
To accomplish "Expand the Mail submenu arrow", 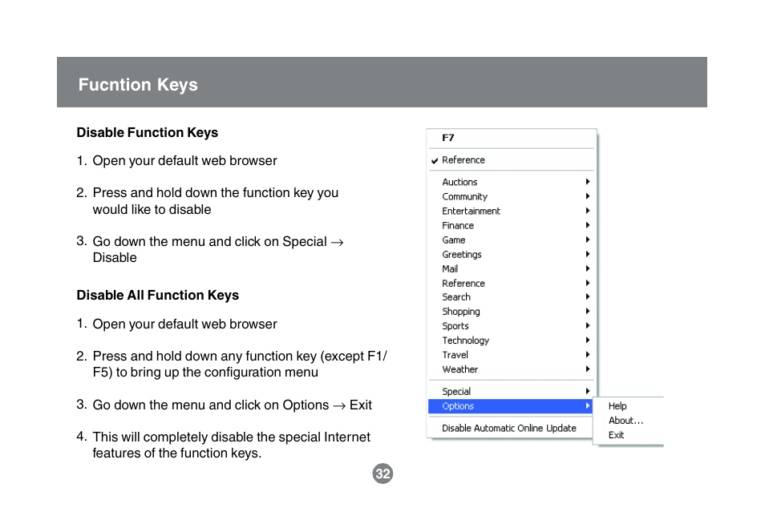I will point(588,268).
